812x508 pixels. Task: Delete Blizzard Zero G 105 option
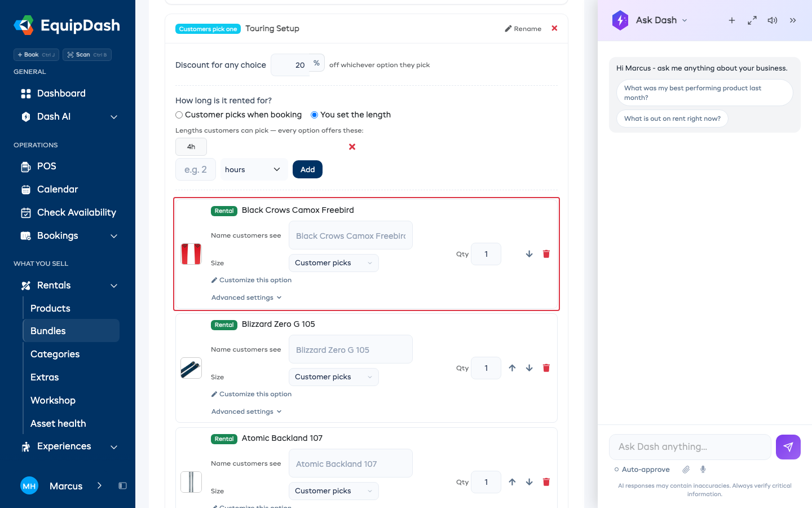click(x=546, y=368)
